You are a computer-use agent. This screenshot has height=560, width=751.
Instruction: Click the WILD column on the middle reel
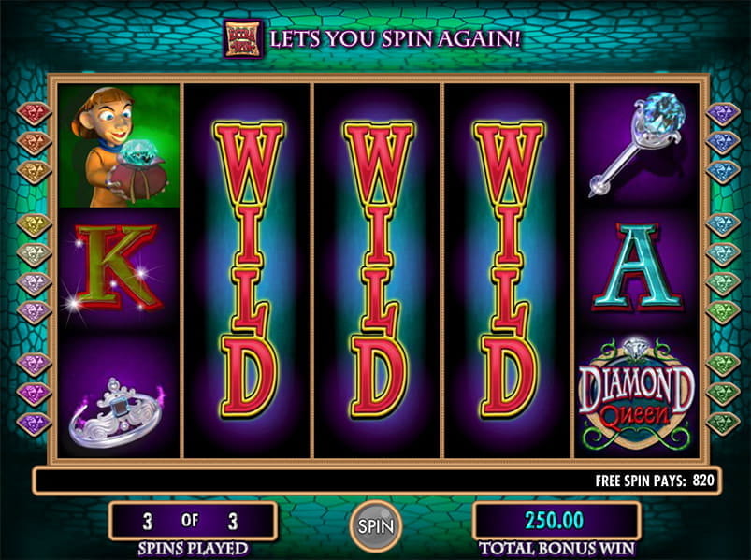tap(378, 270)
